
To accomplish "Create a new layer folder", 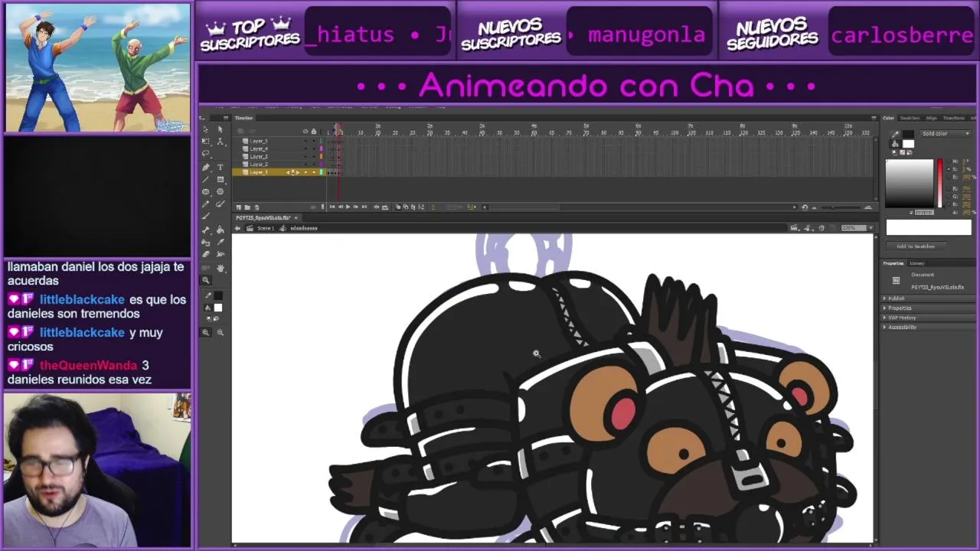I will 247,207.
